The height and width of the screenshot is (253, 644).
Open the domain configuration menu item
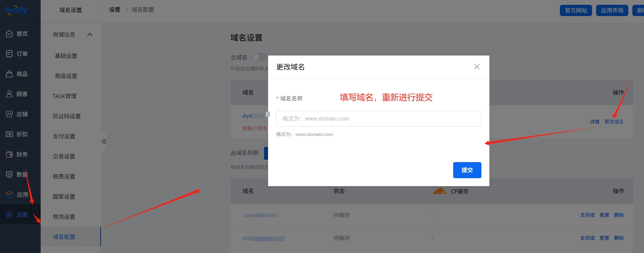(x=64, y=237)
